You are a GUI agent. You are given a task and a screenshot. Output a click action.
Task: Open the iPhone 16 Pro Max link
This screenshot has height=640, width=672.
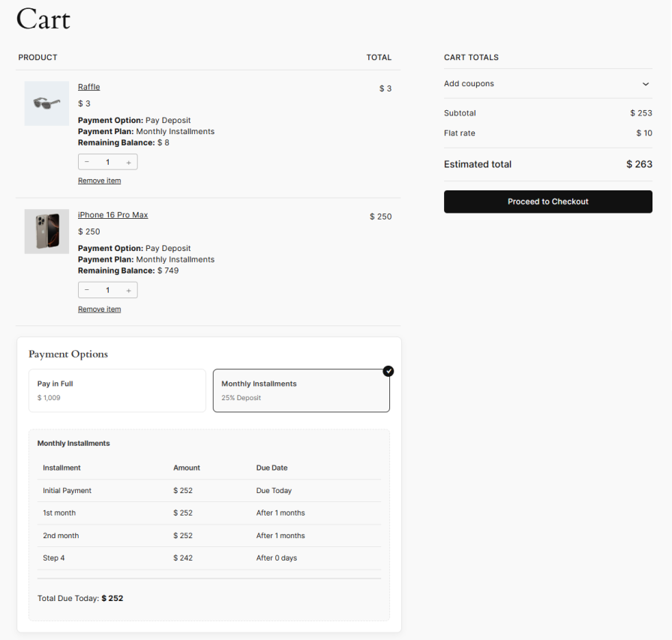(x=112, y=215)
